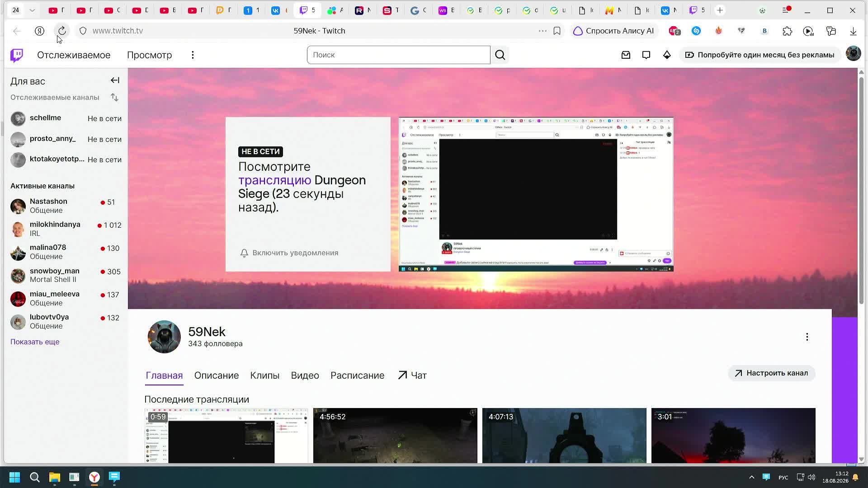Open the 0:59 broadcast thumbnail
Image resolution: width=868 pixels, height=488 pixels.
[x=226, y=436]
